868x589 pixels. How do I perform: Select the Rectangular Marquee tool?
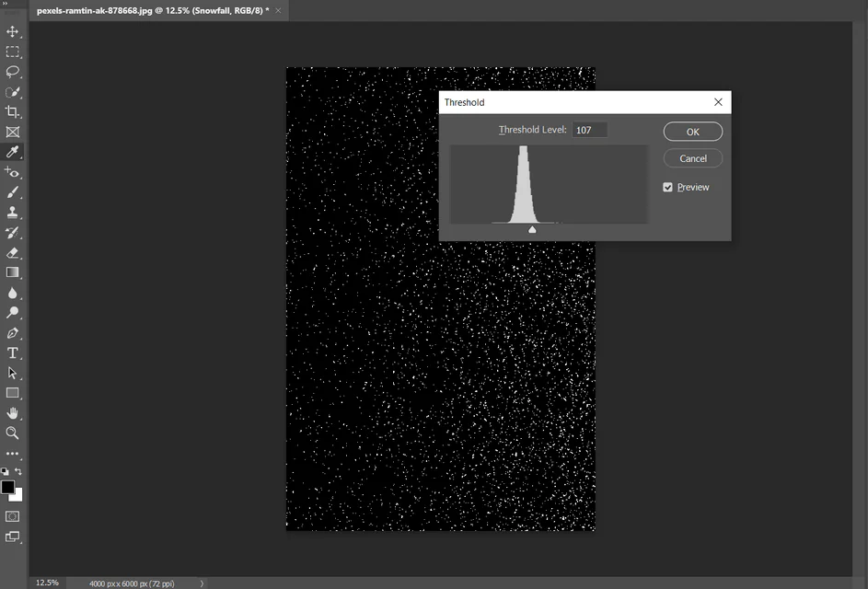tap(13, 52)
